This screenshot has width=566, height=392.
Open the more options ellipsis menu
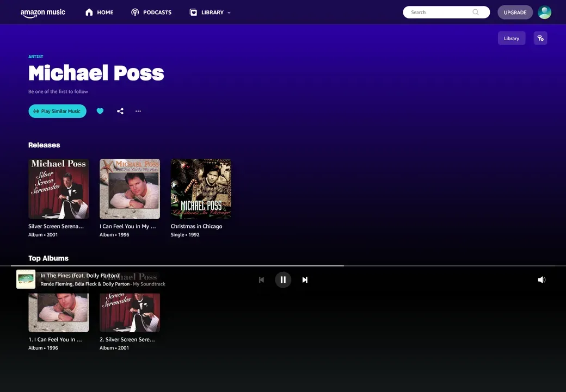click(138, 111)
